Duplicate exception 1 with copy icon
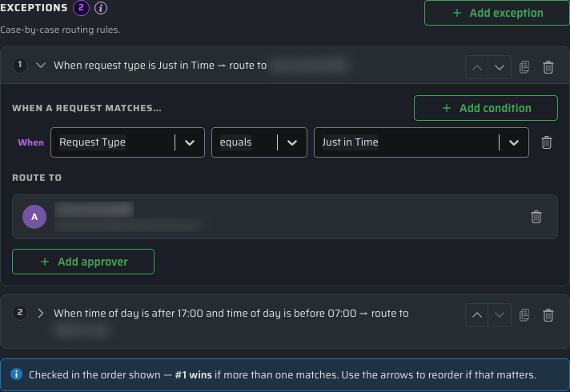Viewport: 570px width, 392px height. tap(524, 67)
